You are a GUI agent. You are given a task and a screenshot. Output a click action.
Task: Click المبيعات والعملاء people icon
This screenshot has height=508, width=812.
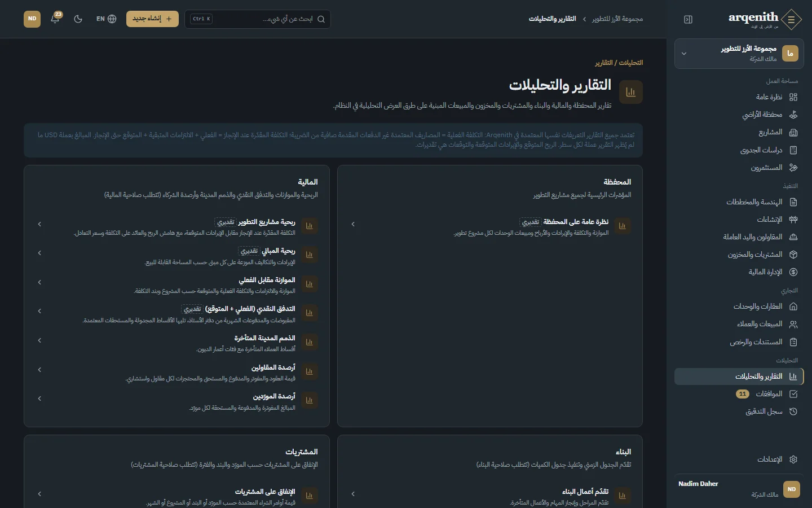point(793,324)
